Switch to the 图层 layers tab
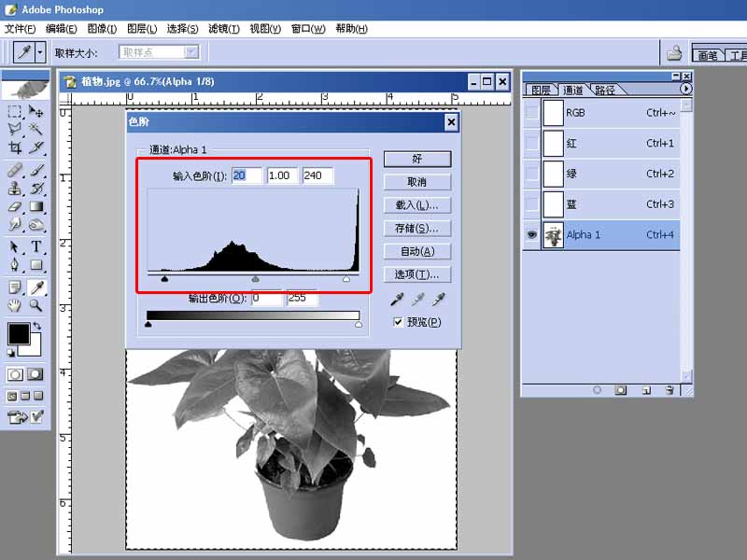Viewport: 747px width, 560px height. (541, 91)
